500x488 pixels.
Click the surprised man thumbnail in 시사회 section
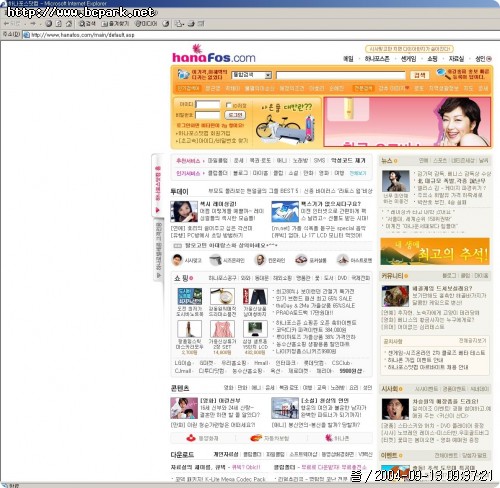395,409
